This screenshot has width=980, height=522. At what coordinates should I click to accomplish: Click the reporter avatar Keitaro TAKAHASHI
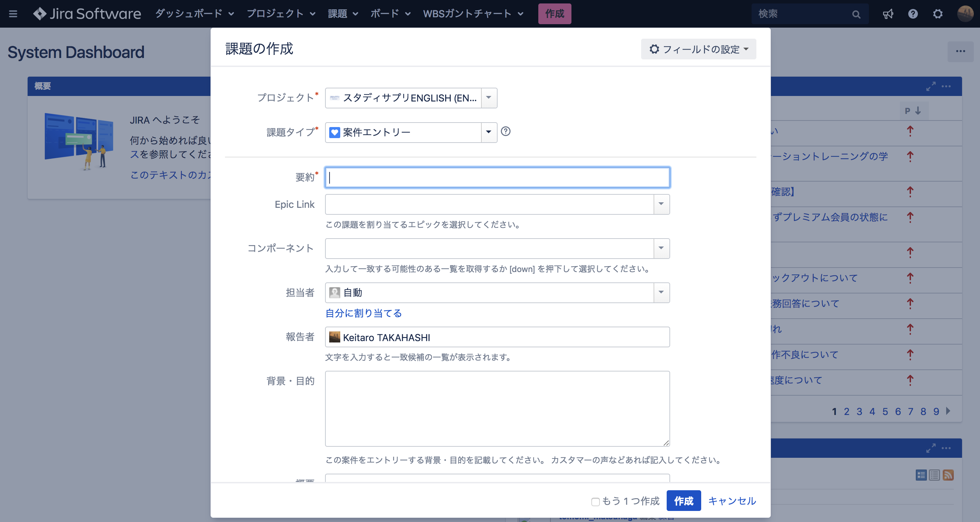pyautogui.click(x=334, y=337)
